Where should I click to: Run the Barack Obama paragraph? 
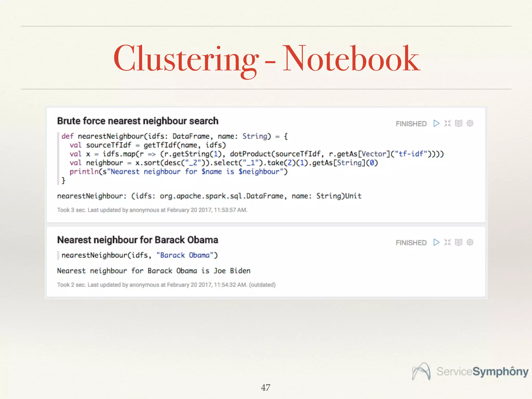436,242
